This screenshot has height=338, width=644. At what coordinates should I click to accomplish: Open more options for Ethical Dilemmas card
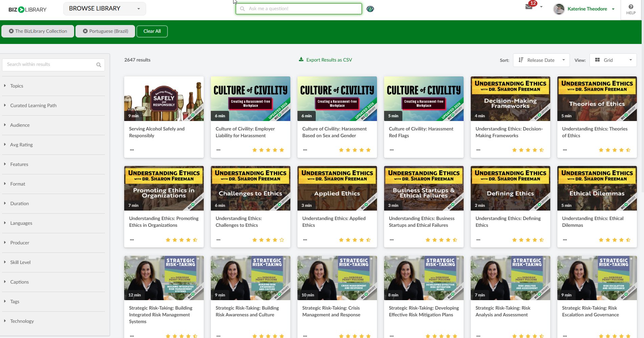pos(565,240)
